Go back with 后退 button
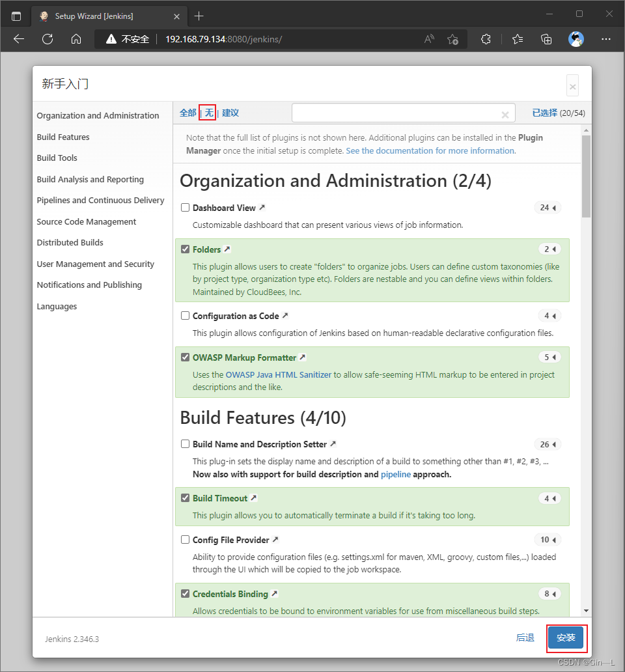625x672 pixels. (525, 637)
